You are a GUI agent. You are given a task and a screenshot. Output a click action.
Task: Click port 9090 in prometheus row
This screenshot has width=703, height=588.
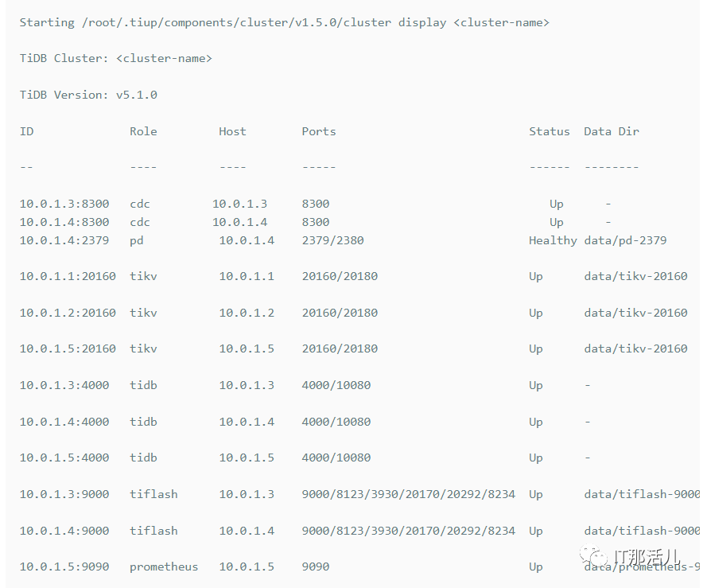316,567
